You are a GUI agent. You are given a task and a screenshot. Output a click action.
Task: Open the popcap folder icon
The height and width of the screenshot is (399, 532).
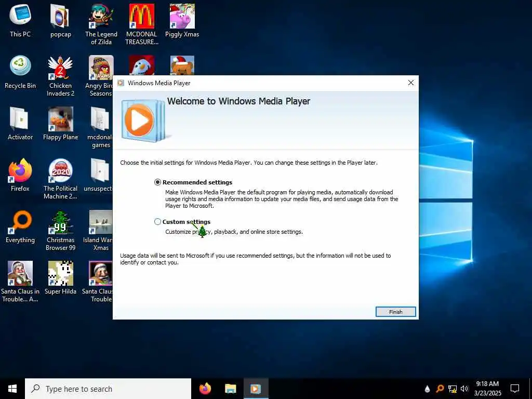[60, 20]
